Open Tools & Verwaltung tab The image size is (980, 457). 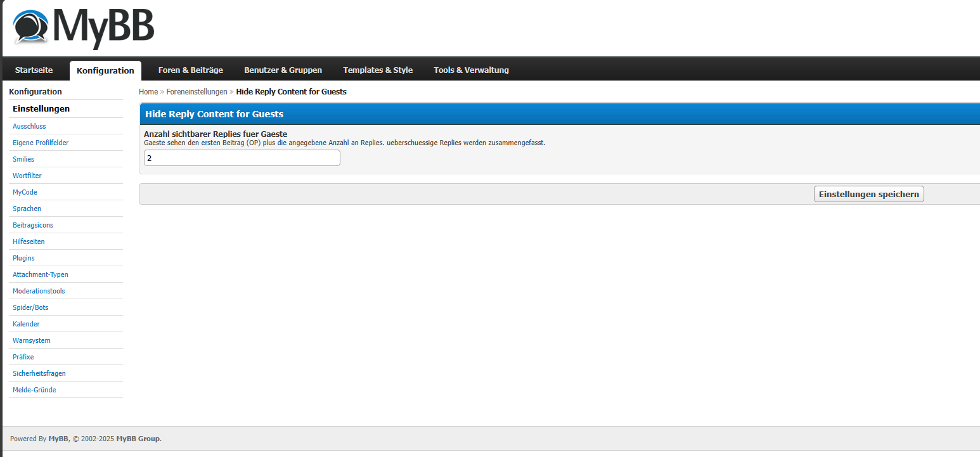471,70
